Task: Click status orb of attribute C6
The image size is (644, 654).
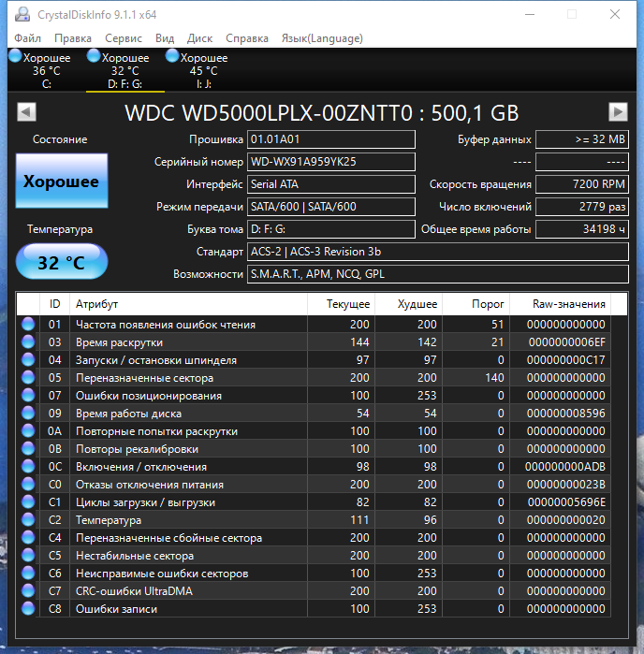Action: tap(28, 574)
